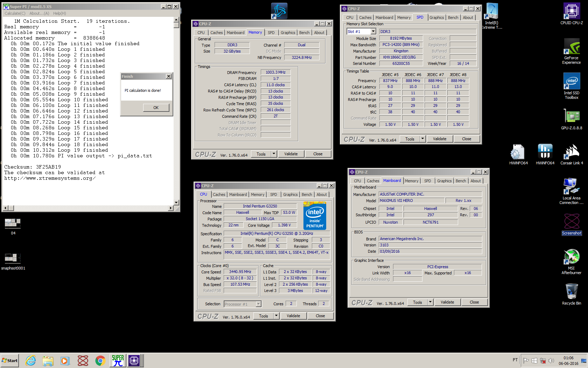This screenshot has height=368, width=588.
Task: Open Processor #1 selection dropdown
Action: tap(259, 304)
